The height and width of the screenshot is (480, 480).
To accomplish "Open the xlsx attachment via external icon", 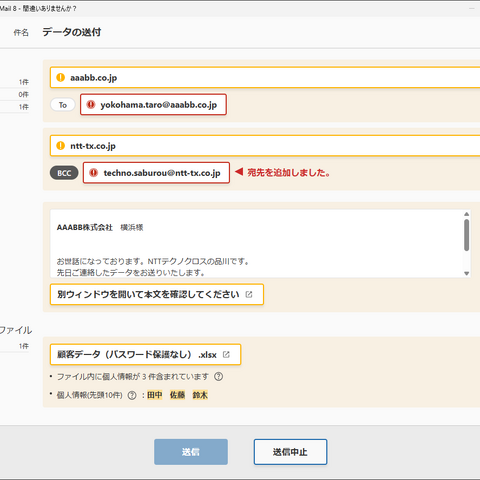I will (226, 354).
